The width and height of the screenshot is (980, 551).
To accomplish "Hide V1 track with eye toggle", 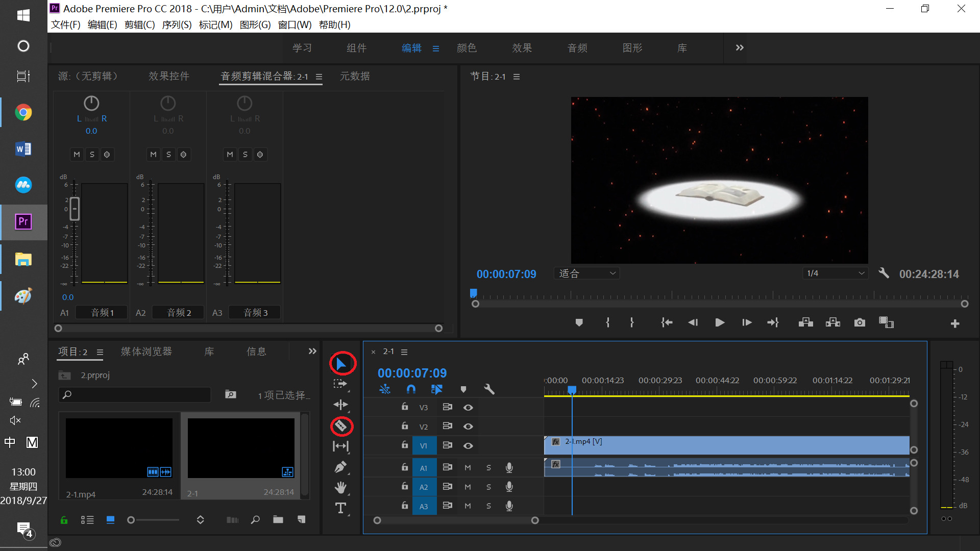I will (468, 445).
